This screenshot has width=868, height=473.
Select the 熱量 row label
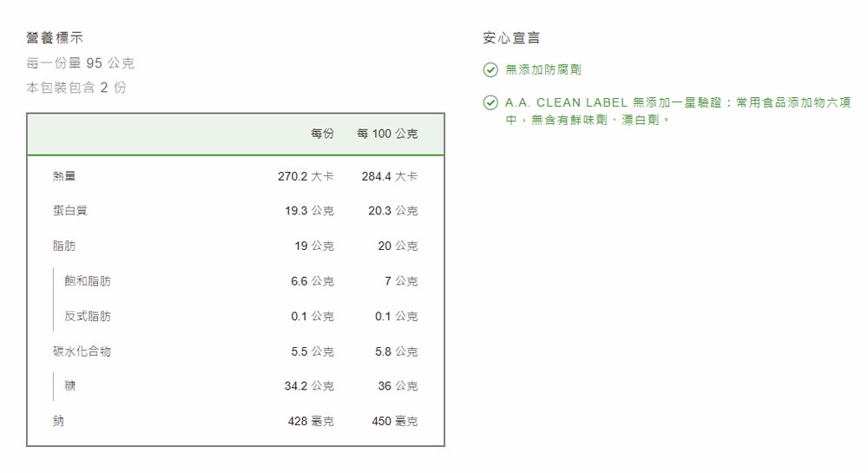[64, 176]
